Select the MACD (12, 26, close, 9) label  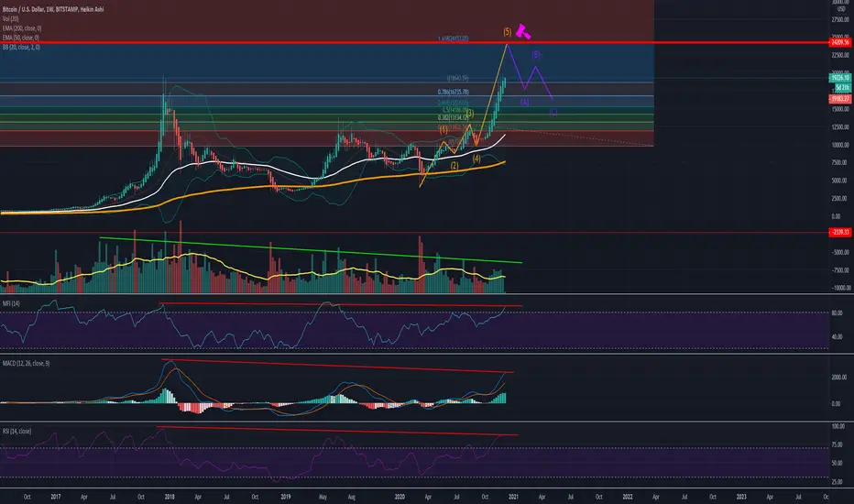[x=27, y=363]
